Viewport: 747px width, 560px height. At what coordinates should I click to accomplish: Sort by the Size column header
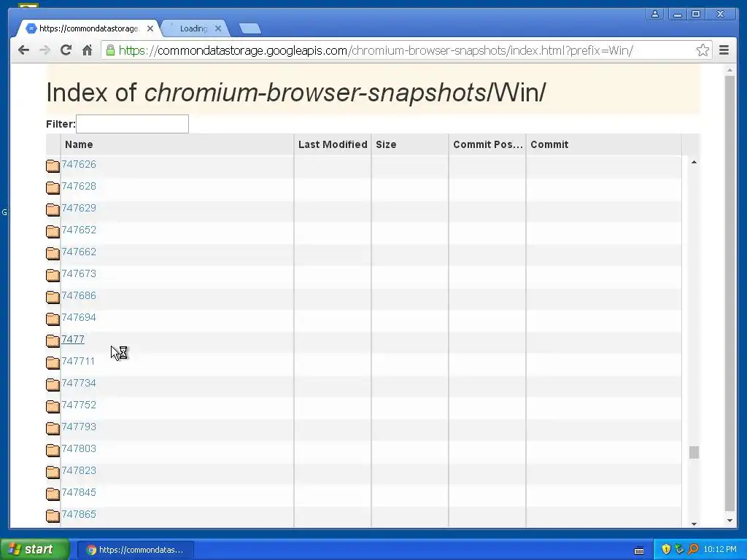click(x=386, y=144)
